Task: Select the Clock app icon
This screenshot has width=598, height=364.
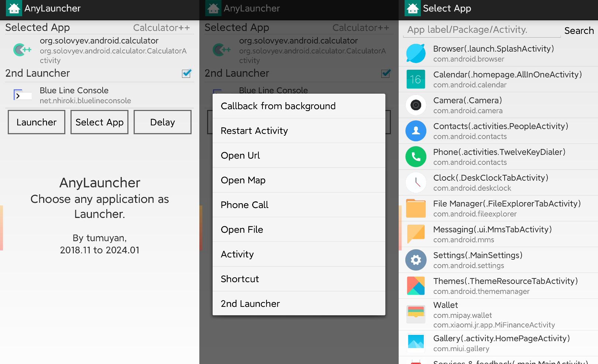Action: tap(416, 183)
